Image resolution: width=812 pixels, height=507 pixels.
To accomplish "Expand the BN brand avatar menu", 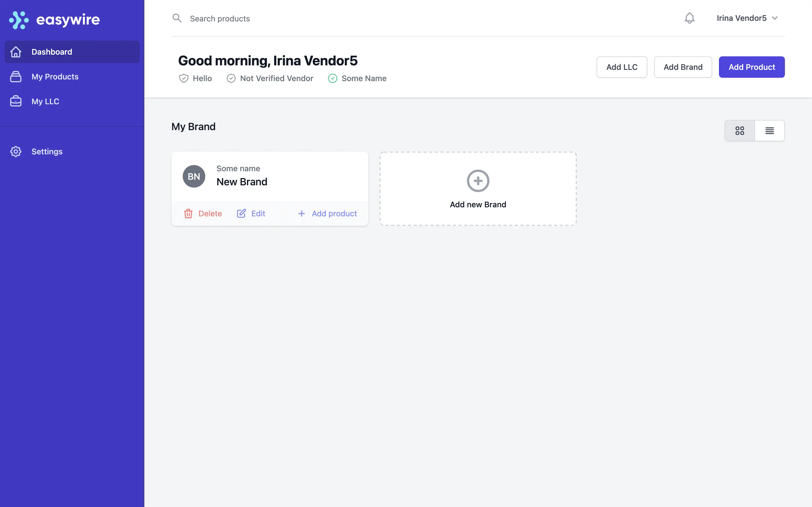I will click(193, 176).
